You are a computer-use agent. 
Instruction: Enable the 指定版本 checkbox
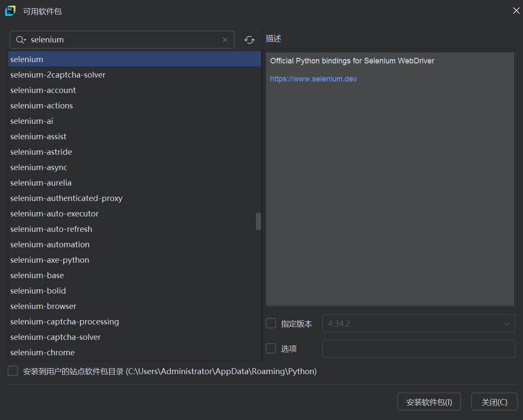[x=271, y=324]
